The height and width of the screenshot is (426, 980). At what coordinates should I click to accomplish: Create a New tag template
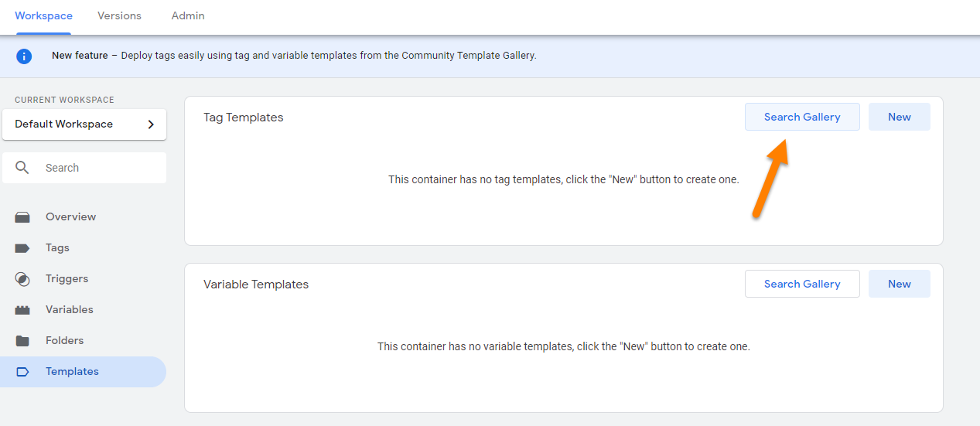[899, 117]
